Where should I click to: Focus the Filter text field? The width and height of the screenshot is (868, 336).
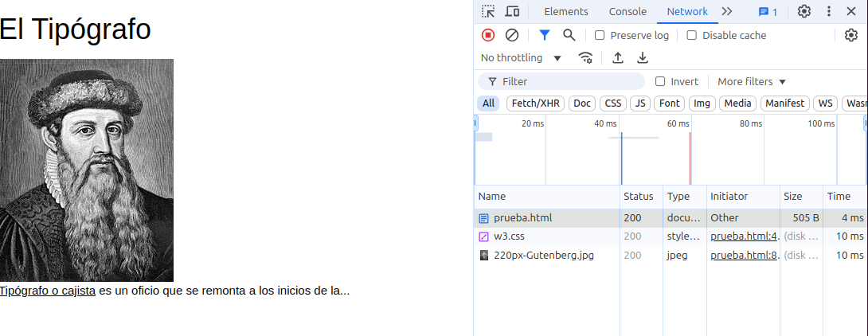[561, 81]
